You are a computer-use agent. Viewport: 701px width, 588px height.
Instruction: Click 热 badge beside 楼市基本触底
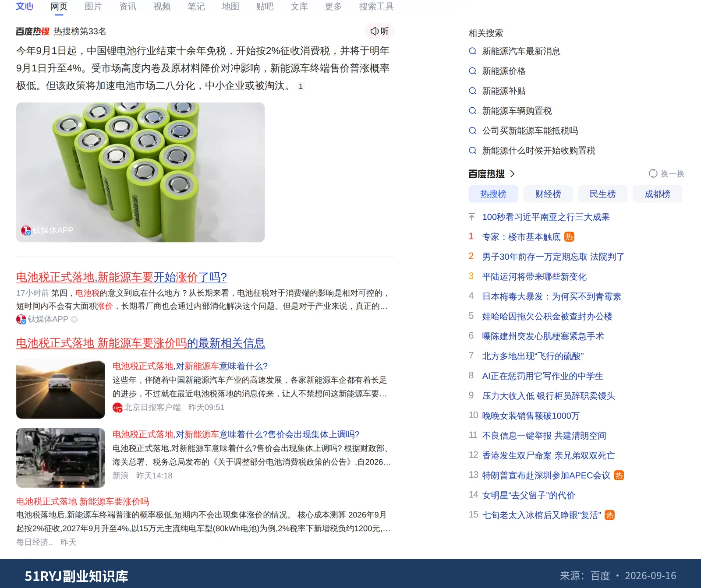point(569,237)
